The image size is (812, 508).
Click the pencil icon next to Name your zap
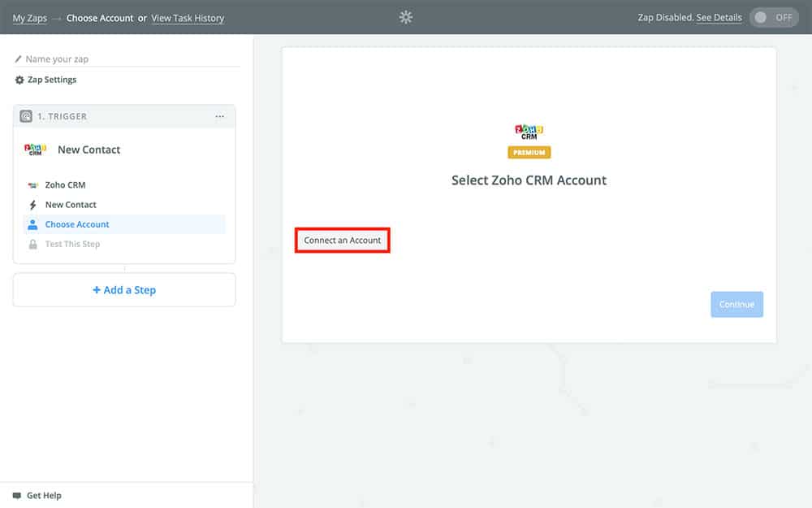[x=19, y=59]
